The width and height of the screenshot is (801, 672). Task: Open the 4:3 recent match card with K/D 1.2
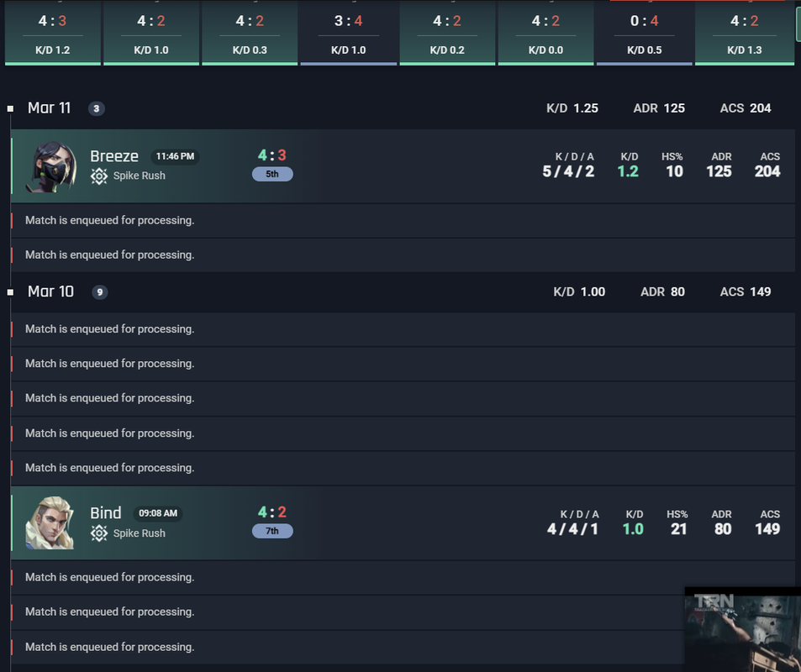(x=53, y=33)
